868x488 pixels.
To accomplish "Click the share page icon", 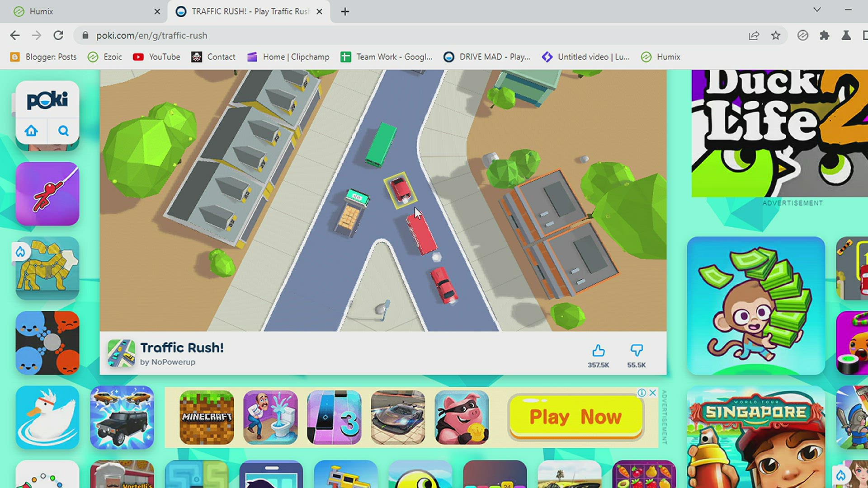I will click(754, 36).
